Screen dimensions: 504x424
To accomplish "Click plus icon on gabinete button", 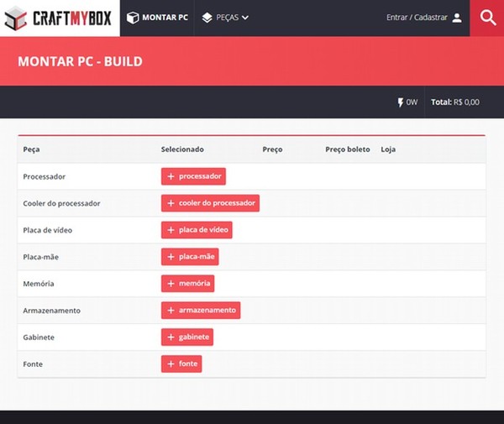I will tap(171, 337).
